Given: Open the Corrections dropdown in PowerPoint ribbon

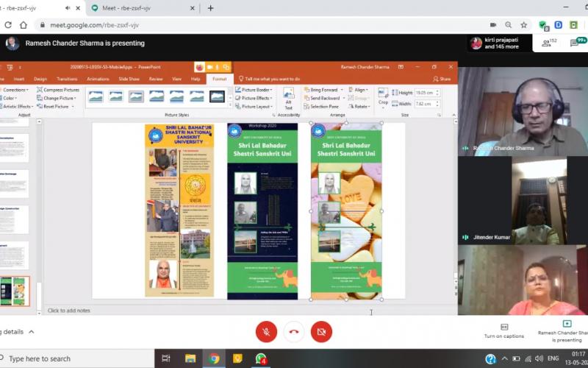Looking at the screenshot, I should click(x=15, y=90).
